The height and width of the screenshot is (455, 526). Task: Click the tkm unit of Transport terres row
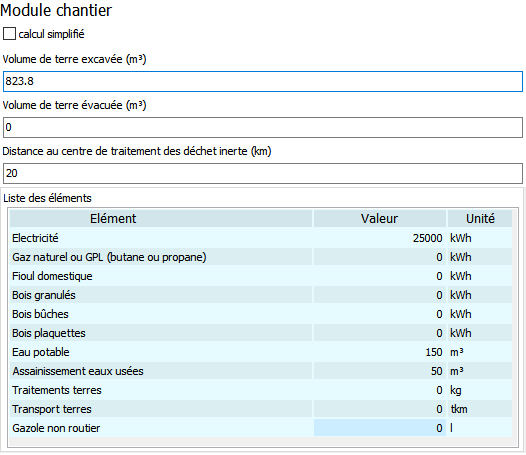pyautogui.click(x=459, y=409)
